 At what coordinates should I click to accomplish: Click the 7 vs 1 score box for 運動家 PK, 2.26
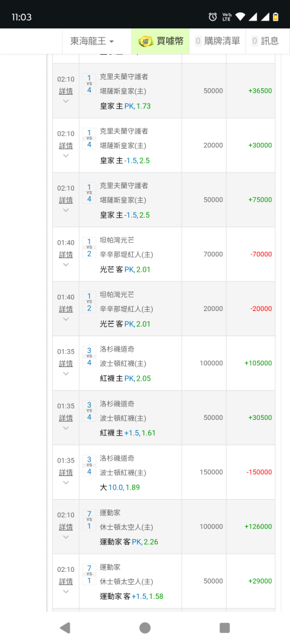coord(89,520)
